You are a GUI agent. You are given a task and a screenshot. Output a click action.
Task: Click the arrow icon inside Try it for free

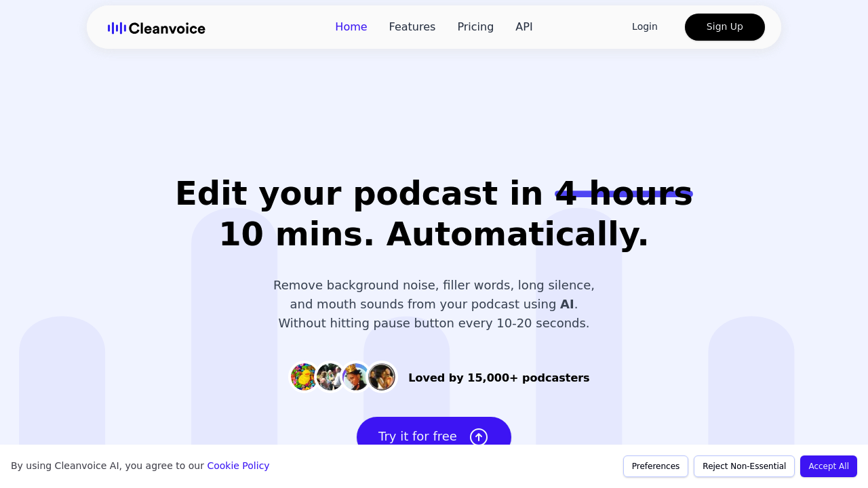click(x=477, y=436)
